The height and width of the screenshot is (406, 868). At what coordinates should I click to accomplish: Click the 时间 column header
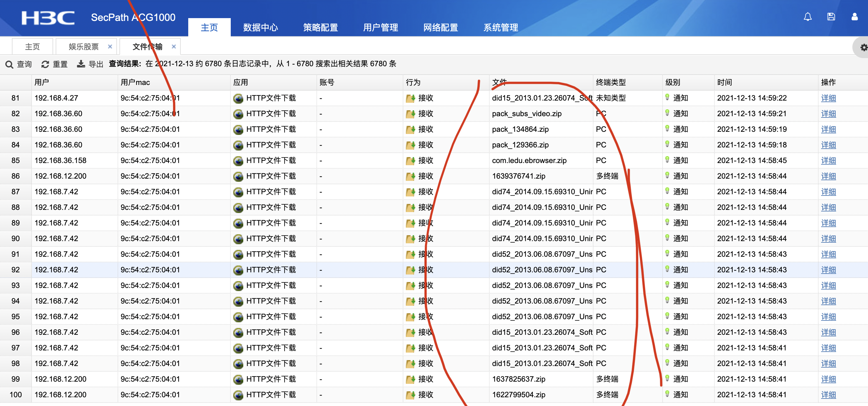point(724,82)
